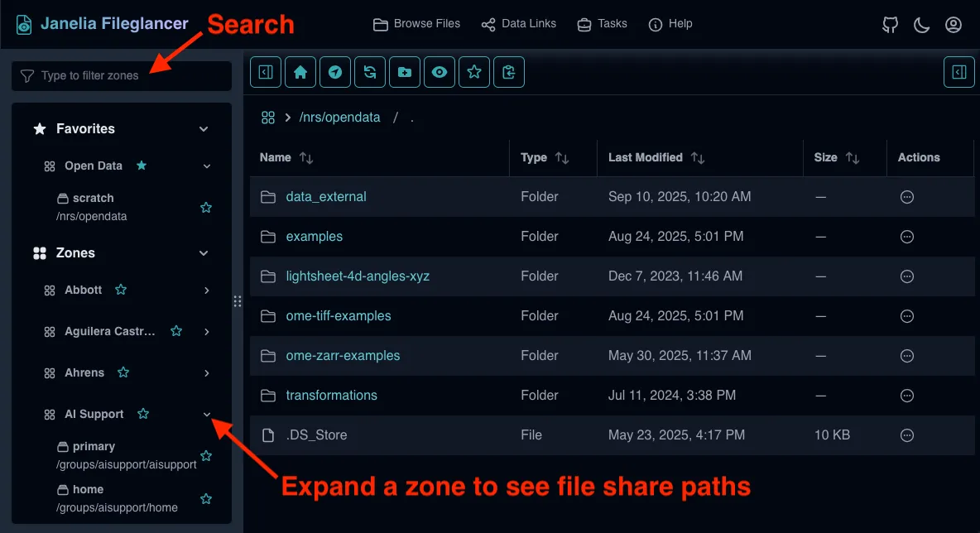Viewport: 980px width, 533px height.
Task: Collapse the Favorites section
Action: pos(204,129)
